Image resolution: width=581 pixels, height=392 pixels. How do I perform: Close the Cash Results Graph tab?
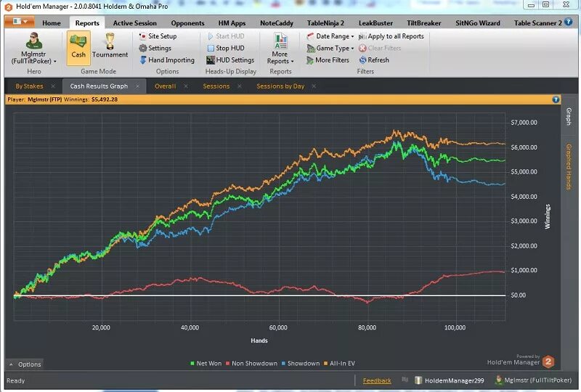click(x=137, y=86)
